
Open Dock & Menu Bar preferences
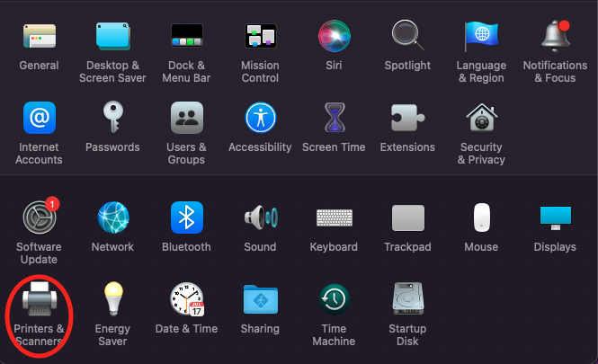[187, 35]
